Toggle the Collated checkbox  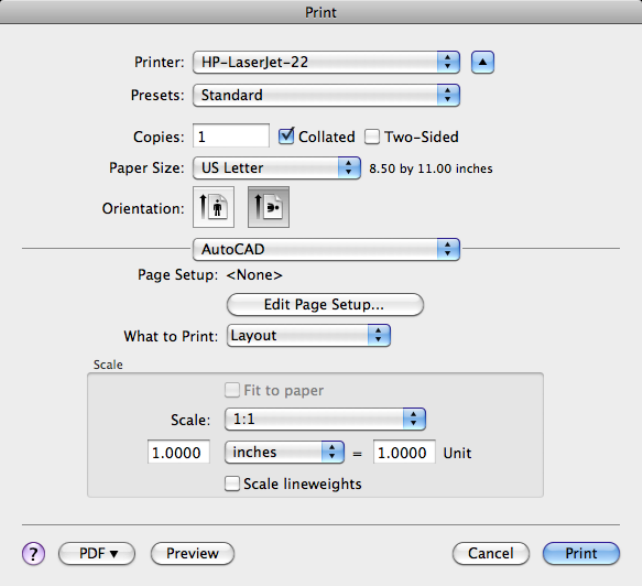click(x=286, y=136)
